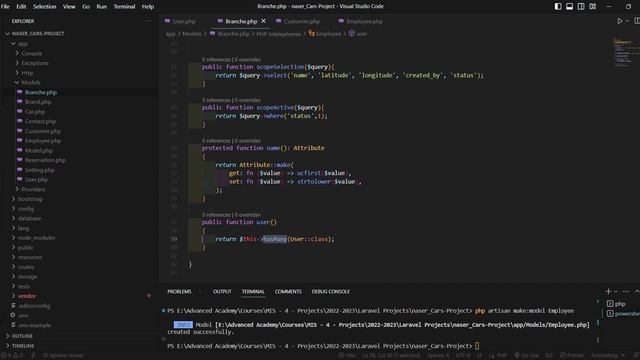The height and width of the screenshot is (360, 640).
Task: Click the class icon in the breadcrumb
Action: [x=311, y=33]
